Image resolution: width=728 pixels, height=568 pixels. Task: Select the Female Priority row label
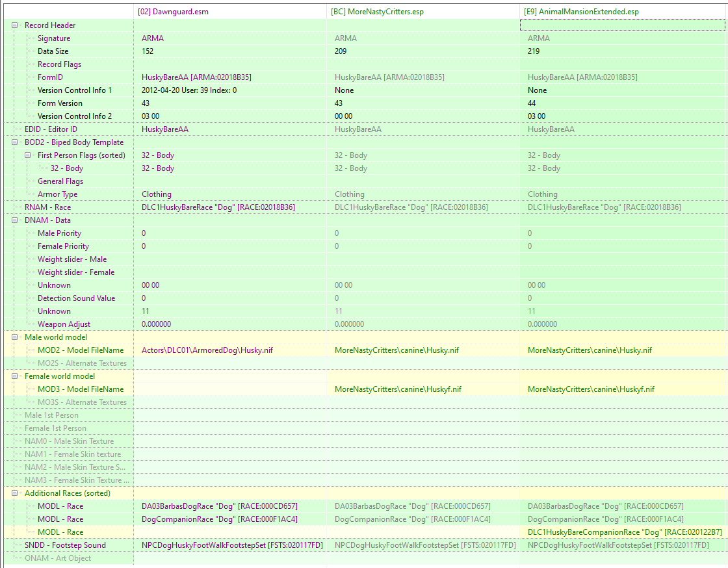63,246
